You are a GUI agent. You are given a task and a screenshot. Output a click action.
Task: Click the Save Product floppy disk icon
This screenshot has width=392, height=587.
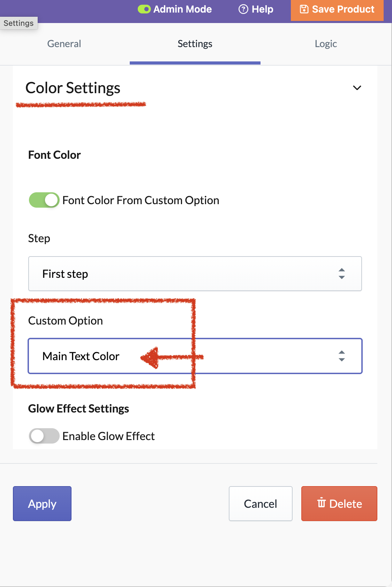click(304, 9)
